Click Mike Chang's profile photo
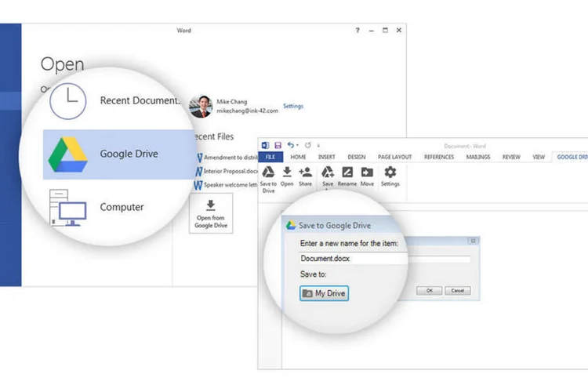Viewport: 588px width, 392px height. (x=201, y=106)
